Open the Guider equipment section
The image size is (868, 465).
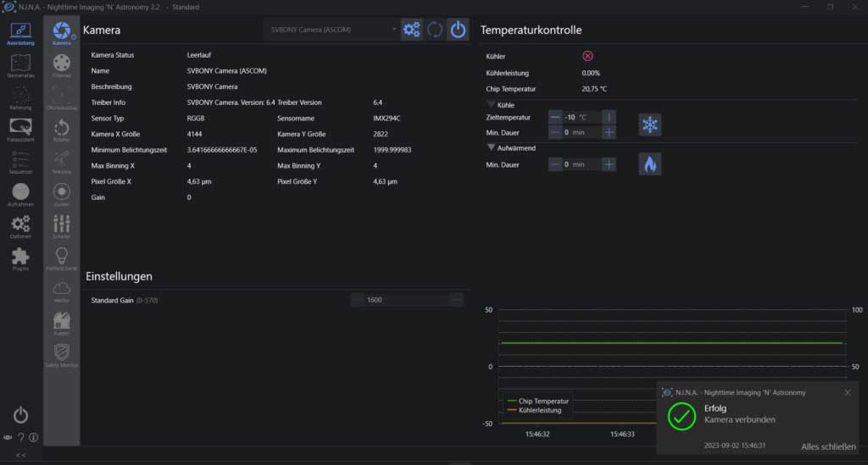pos(61,194)
